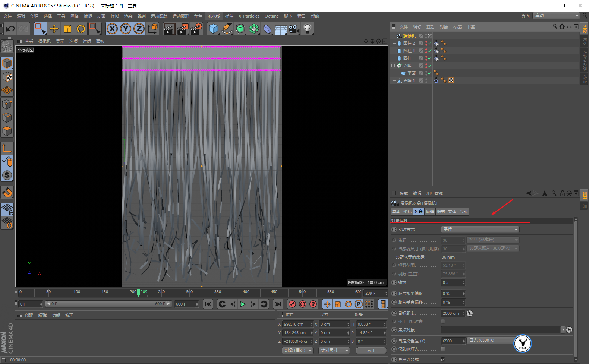Viewport: 589px width, 364px height.
Task: Collapse the 克隆 object tree node
Action: tap(393, 66)
